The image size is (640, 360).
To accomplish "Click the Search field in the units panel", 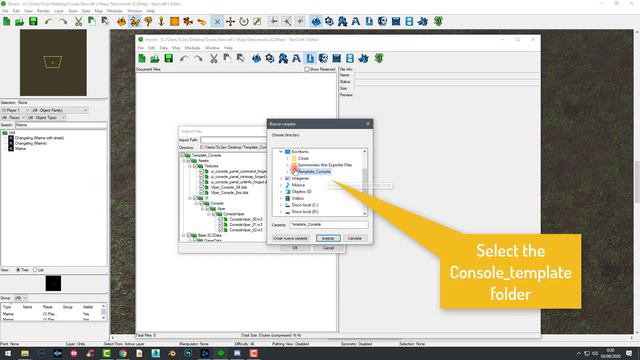I will click(61, 125).
